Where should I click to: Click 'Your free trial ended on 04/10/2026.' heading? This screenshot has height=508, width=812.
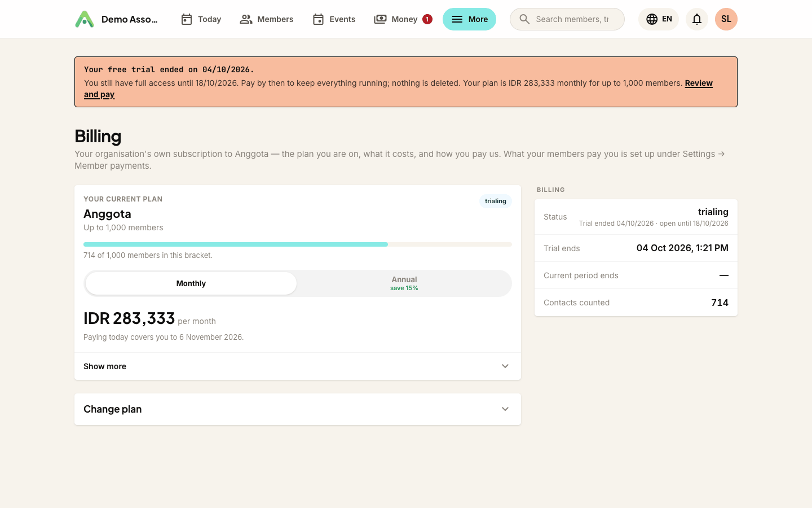(x=169, y=69)
